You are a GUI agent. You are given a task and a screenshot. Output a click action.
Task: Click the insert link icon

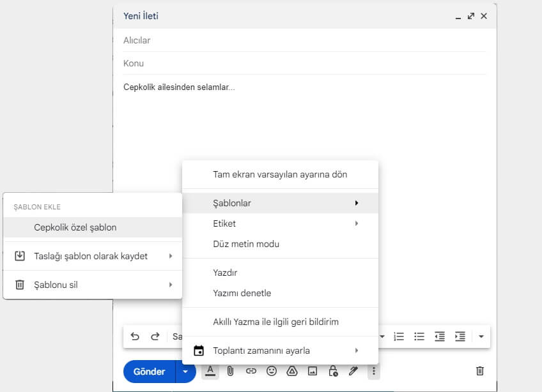coord(251,371)
